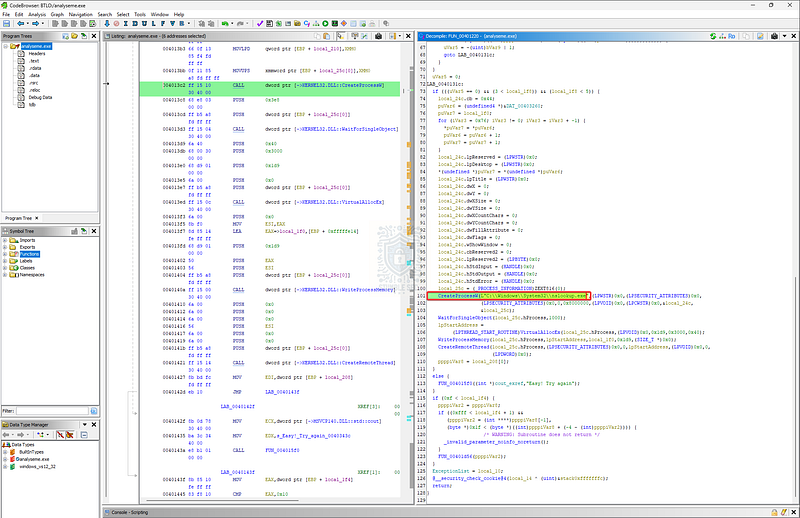Open the Analysis menu
Image resolution: width=800 pixels, height=518 pixels.
pos(37,14)
